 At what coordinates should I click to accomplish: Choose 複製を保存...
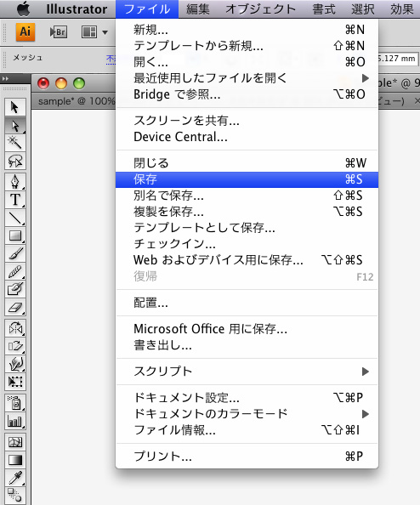pos(247,212)
